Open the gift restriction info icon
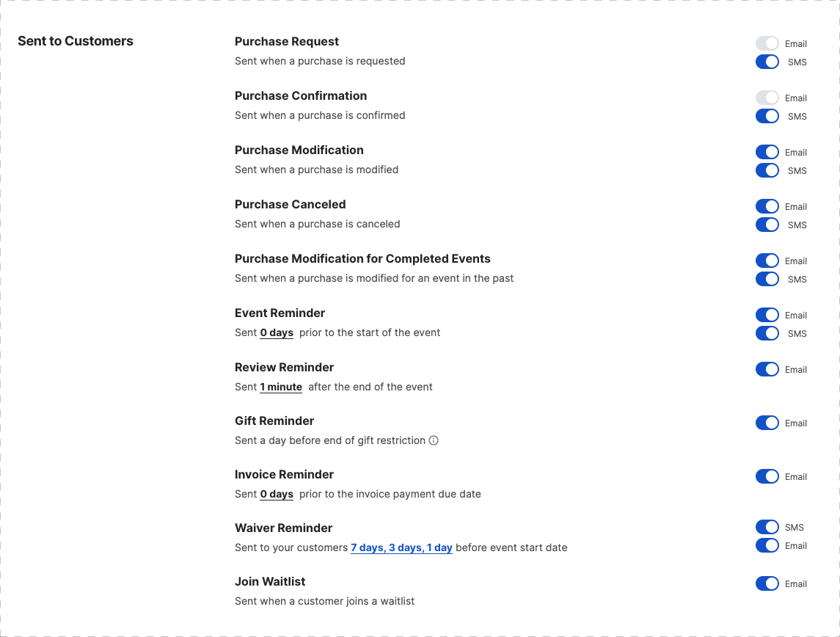840x637 pixels. point(434,440)
